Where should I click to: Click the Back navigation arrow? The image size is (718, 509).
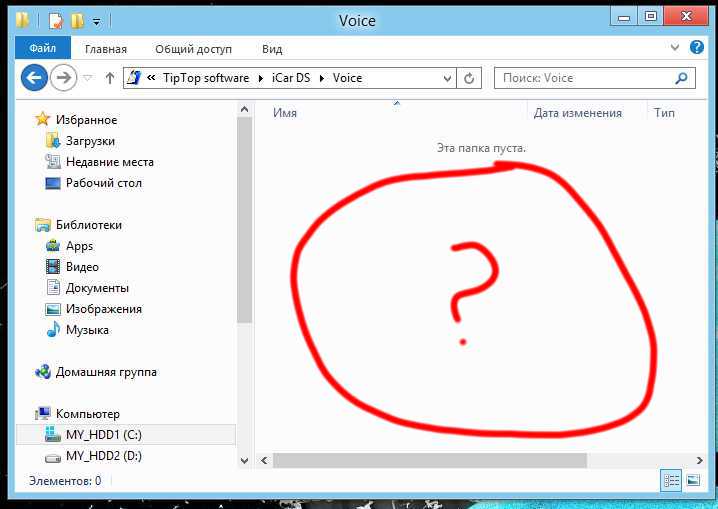point(34,77)
